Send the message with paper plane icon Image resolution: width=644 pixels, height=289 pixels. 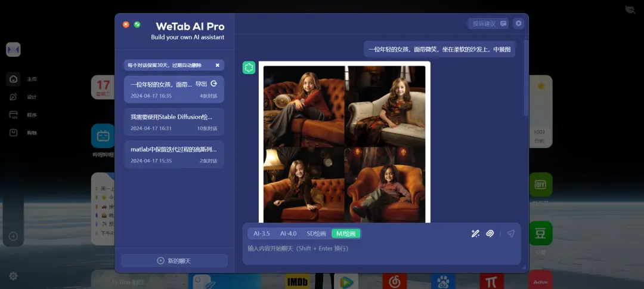pyautogui.click(x=510, y=233)
